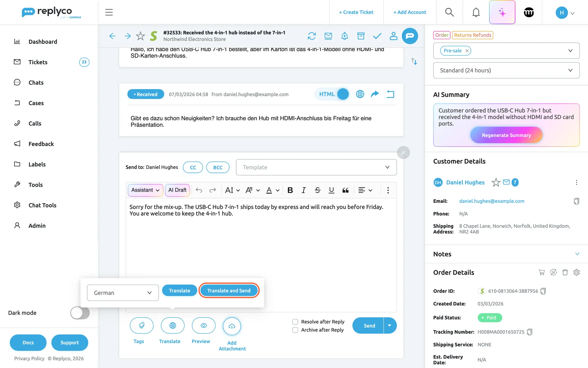This screenshot has width=588, height=368.
Task: Open Chats in the sidebar
Action: pyautogui.click(x=36, y=83)
